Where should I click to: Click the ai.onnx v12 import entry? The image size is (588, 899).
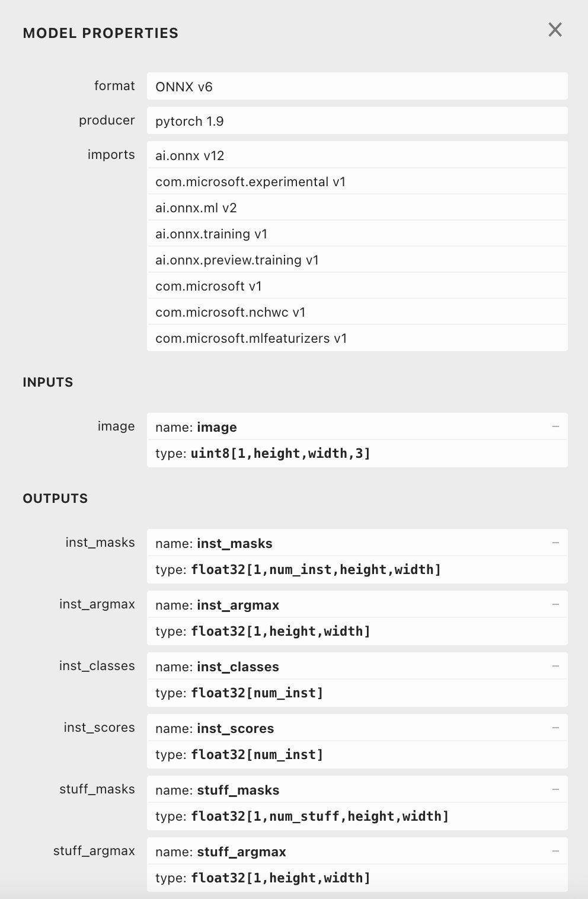[x=356, y=155]
